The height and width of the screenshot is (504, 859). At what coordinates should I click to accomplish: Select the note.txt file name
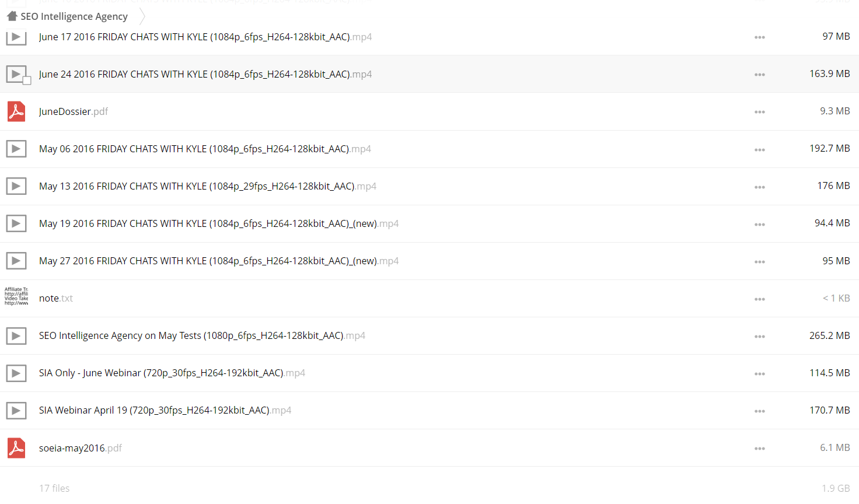[x=56, y=298]
